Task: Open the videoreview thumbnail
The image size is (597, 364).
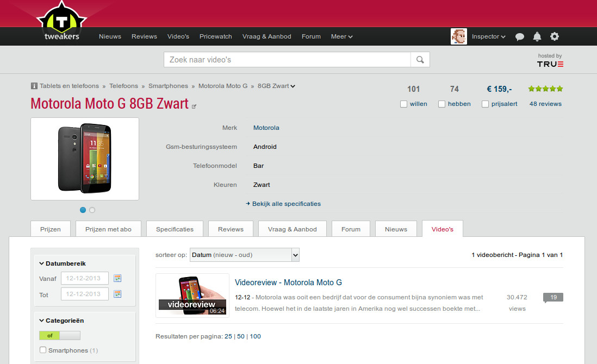Action: point(192,295)
